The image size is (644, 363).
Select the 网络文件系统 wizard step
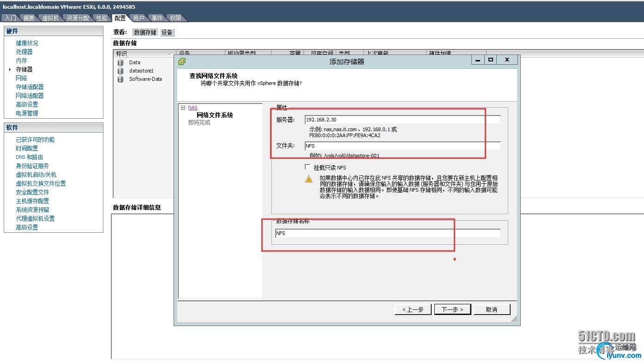pos(215,115)
